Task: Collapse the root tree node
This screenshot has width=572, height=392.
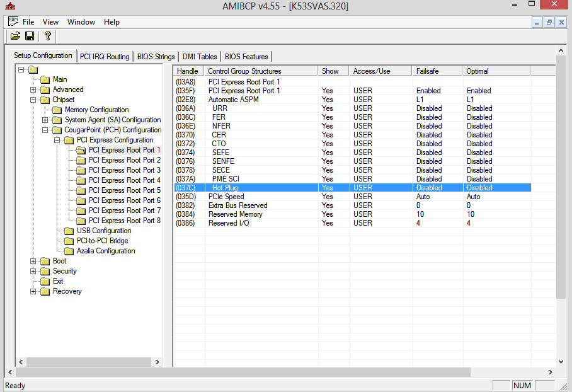Action: click(x=21, y=69)
